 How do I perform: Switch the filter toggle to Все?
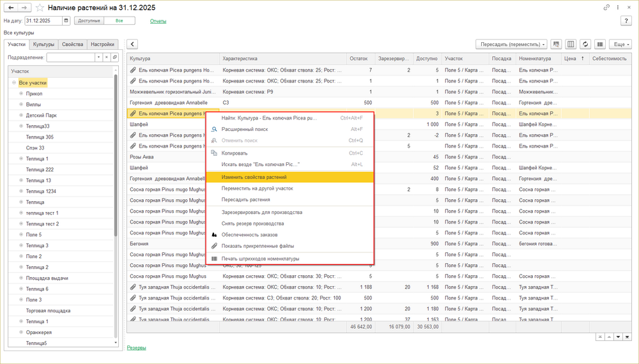119,21
